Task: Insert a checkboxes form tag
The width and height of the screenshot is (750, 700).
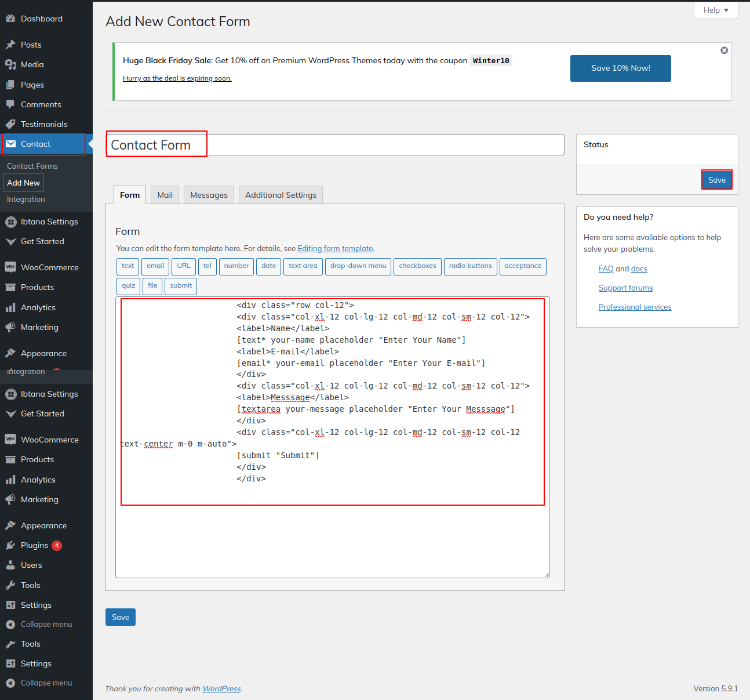Action: point(417,266)
